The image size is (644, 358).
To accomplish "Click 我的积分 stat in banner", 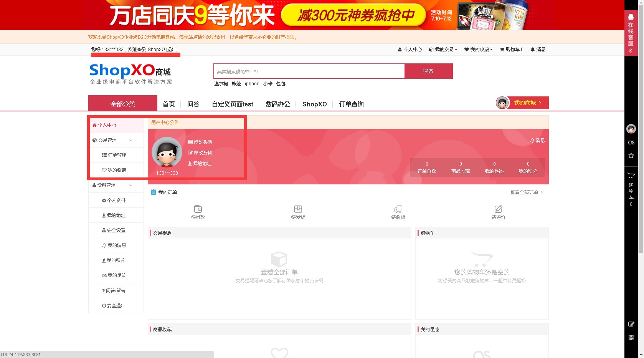I will [528, 167].
